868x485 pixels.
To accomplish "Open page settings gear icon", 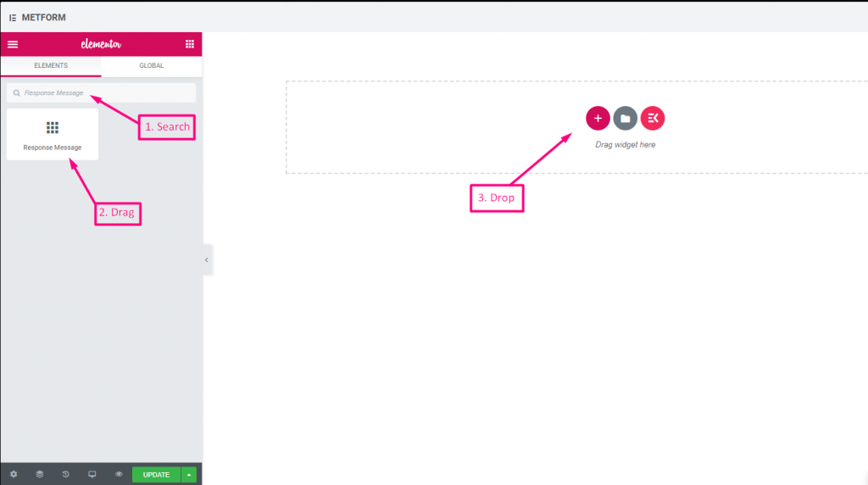I will point(14,475).
